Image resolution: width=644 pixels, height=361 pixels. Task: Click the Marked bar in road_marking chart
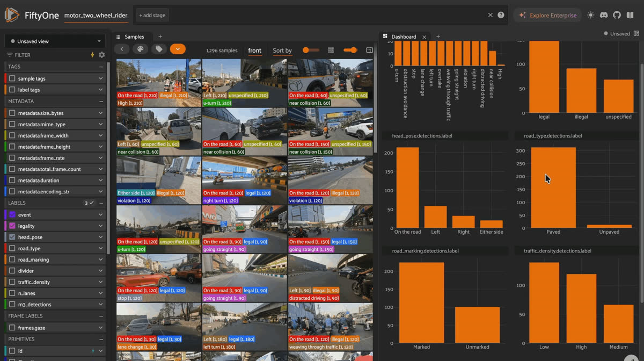(x=422, y=302)
